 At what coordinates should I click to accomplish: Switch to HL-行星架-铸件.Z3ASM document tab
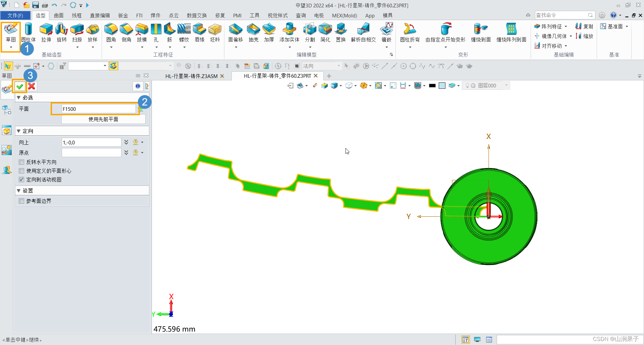tap(192, 76)
